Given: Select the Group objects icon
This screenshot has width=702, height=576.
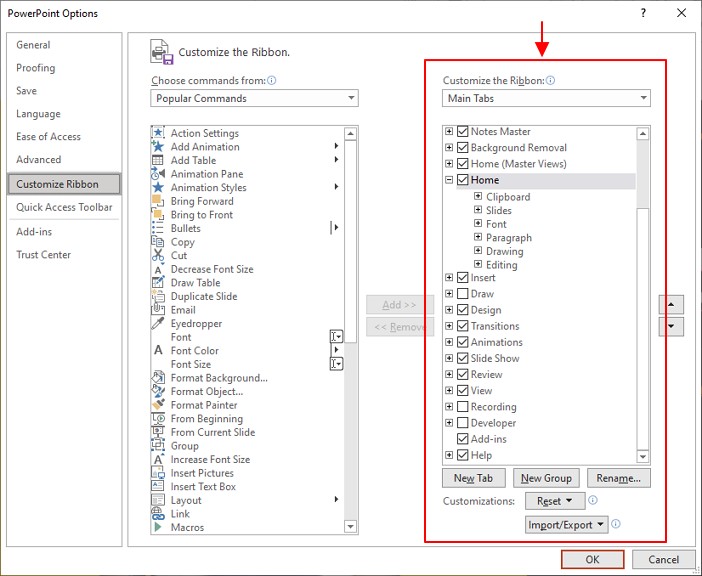Looking at the screenshot, I should pos(158,446).
